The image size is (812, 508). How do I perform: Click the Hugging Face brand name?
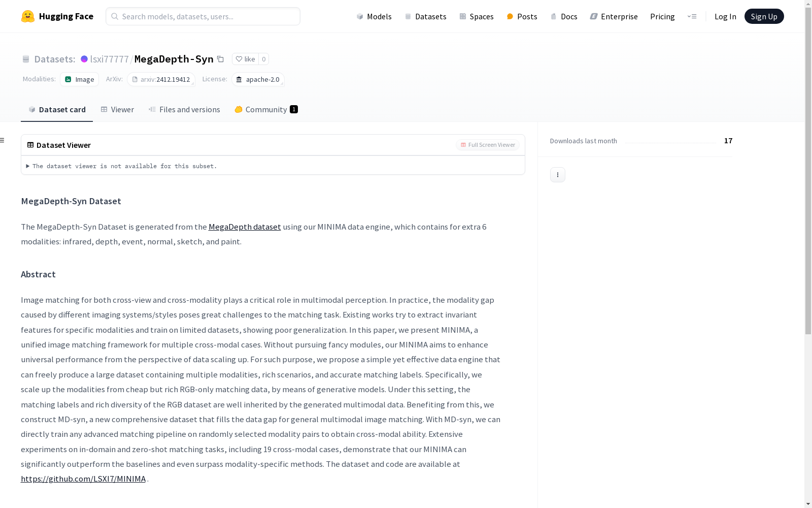click(x=66, y=16)
